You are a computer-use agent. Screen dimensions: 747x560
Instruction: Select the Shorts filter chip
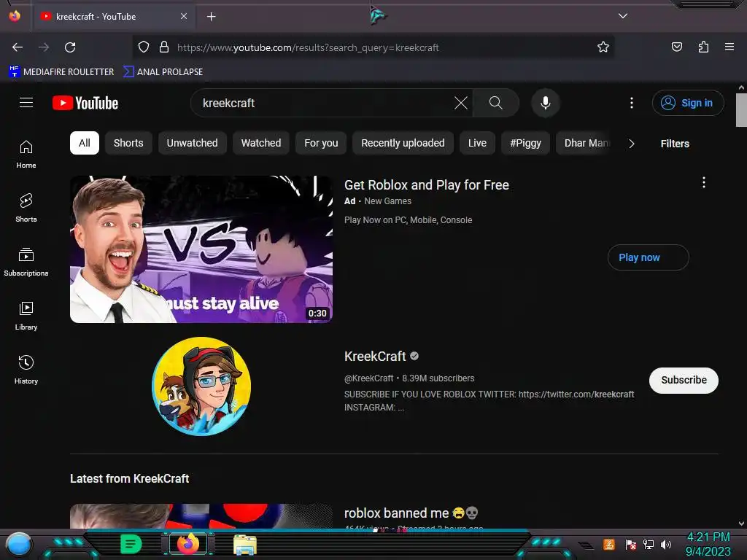[x=128, y=143]
